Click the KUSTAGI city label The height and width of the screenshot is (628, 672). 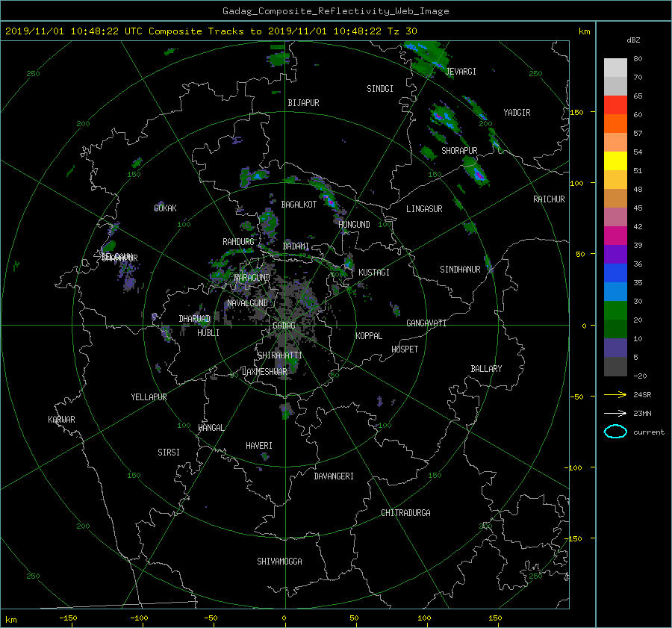coord(374,273)
